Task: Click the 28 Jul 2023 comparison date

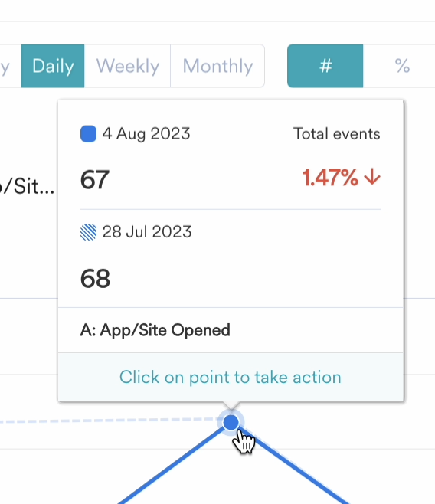Action: (147, 232)
